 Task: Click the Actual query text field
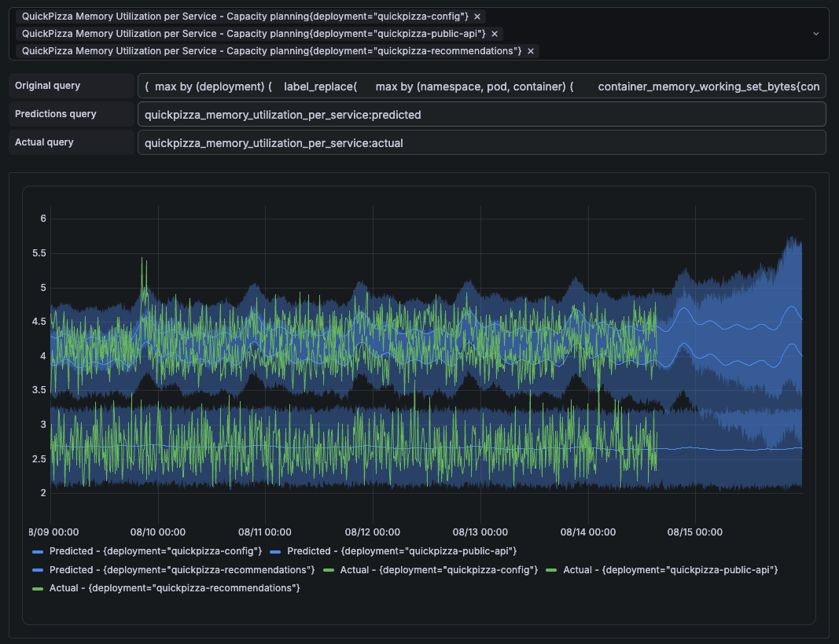coord(481,143)
